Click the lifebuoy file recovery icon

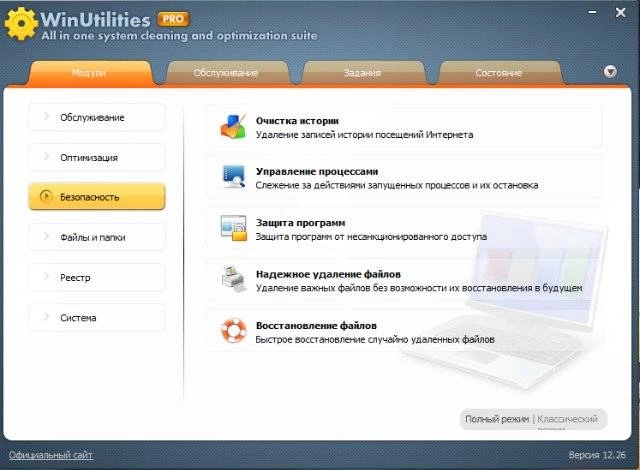pyautogui.click(x=233, y=330)
